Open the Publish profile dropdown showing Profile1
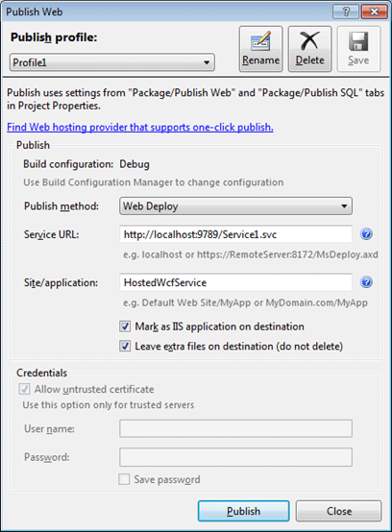The width and height of the screenshot is (392, 532). click(112, 62)
